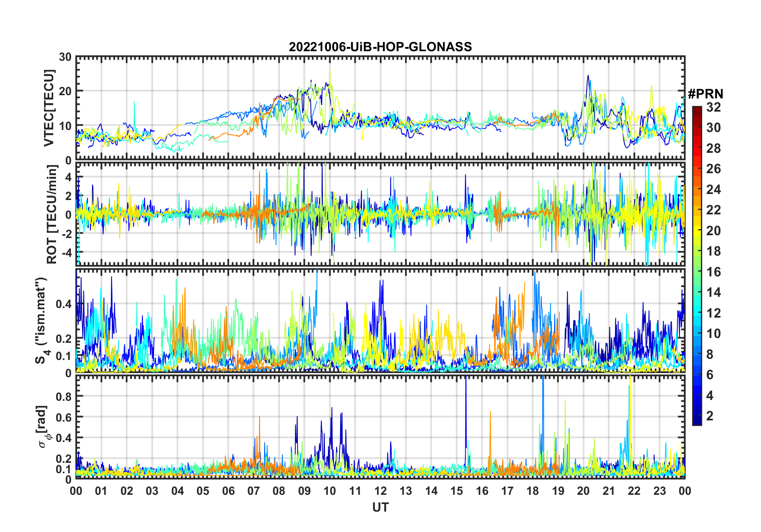Select the S4 ("ism.mat") y-axis label

(x=41, y=320)
